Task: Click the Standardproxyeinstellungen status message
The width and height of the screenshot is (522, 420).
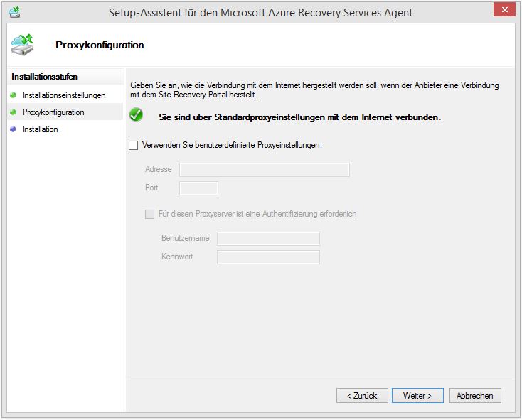Action: pos(299,117)
